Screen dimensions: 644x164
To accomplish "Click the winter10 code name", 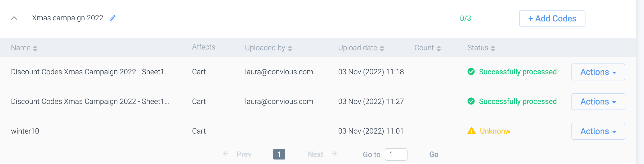I will 25,131.
